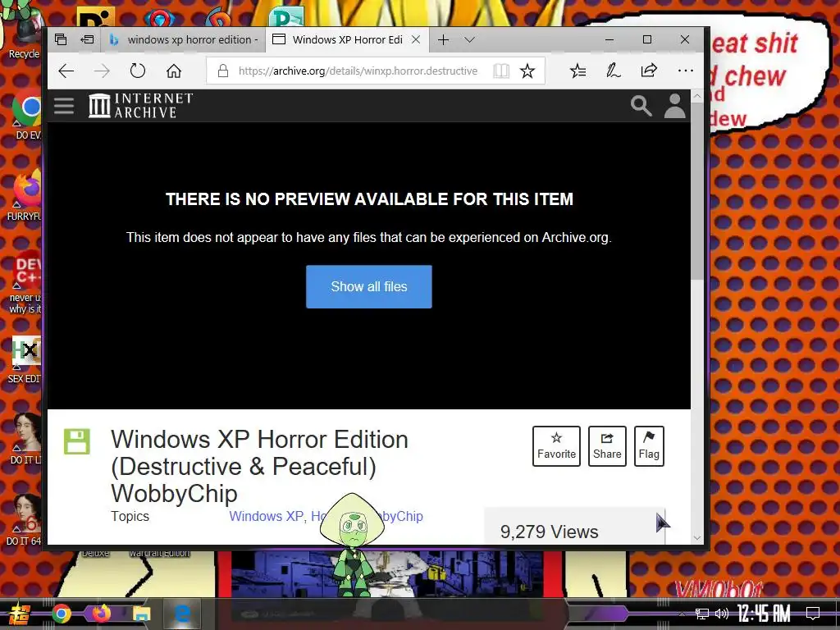Add this page to favorites with the star
840x630 pixels.
pyautogui.click(x=527, y=71)
